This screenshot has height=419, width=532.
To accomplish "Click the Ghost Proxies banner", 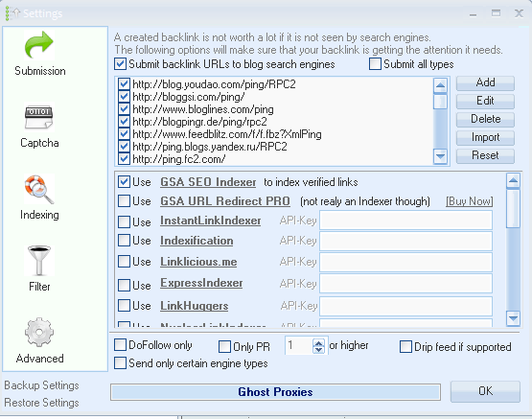I will tap(275, 392).
